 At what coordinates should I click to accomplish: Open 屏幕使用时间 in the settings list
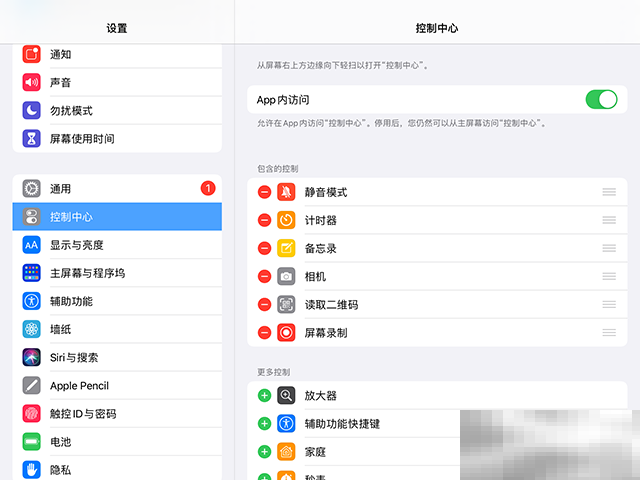point(117,139)
